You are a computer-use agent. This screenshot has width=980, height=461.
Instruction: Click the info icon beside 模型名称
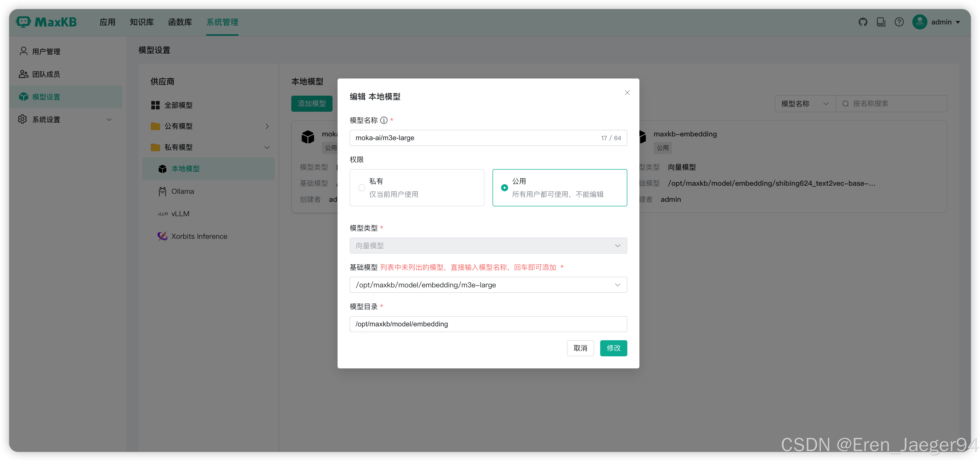384,120
